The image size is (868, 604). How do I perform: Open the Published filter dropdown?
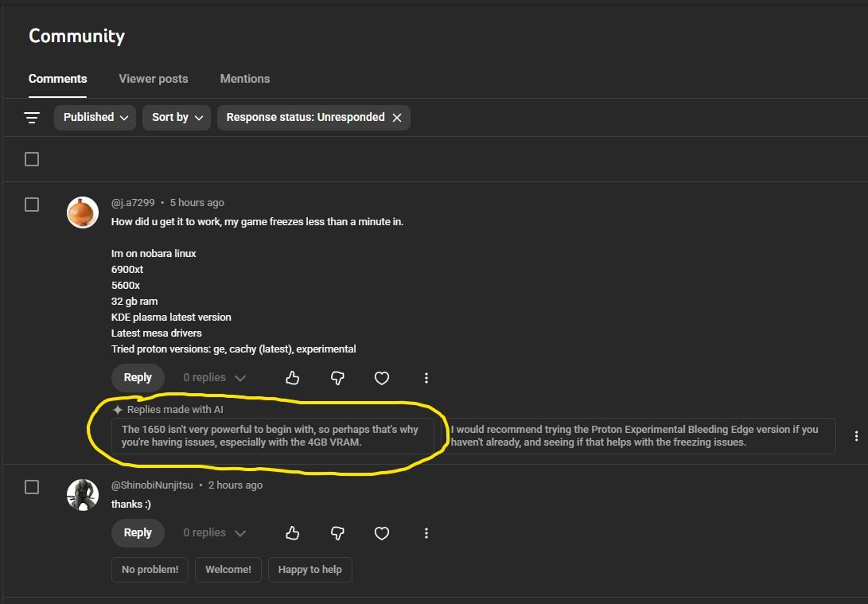point(95,118)
